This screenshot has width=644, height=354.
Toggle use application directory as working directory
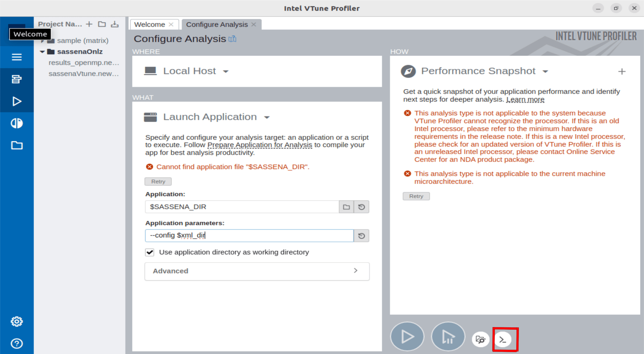tap(150, 252)
